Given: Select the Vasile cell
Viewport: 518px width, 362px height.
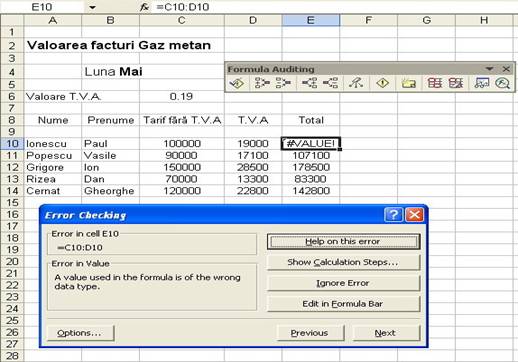Looking at the screenshot, I should pos(110,156).
